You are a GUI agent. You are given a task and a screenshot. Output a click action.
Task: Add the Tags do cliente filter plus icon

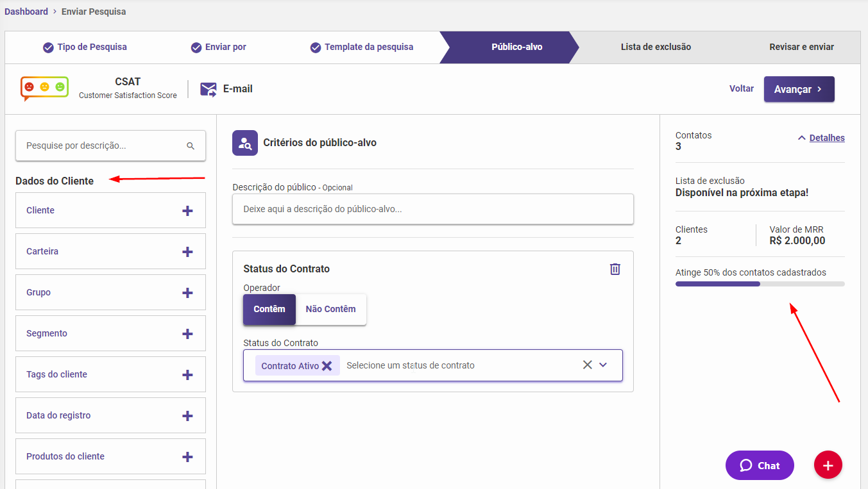(187, 375)
